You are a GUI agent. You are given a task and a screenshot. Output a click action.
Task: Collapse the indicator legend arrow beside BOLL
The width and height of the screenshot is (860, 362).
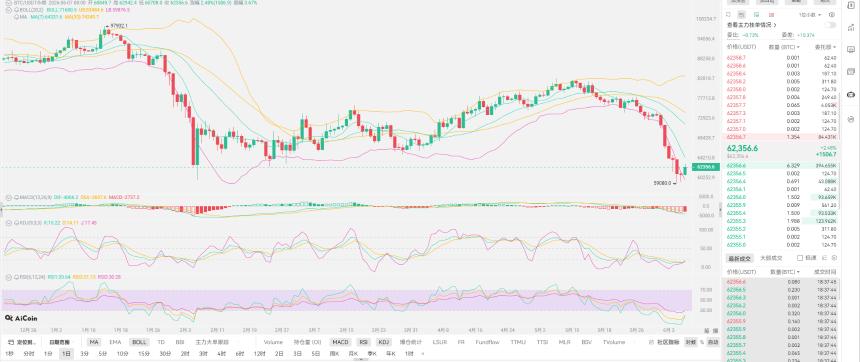pyautogui.click(x=9, y=10)
